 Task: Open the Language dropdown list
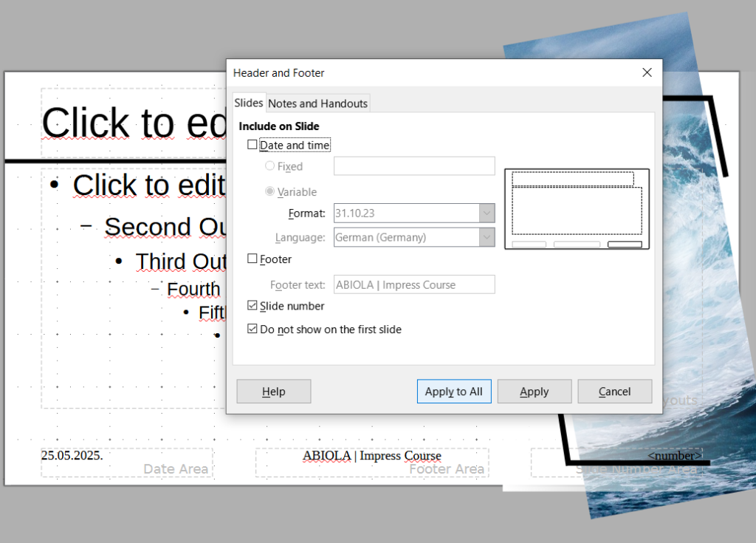tap(487, 237)
